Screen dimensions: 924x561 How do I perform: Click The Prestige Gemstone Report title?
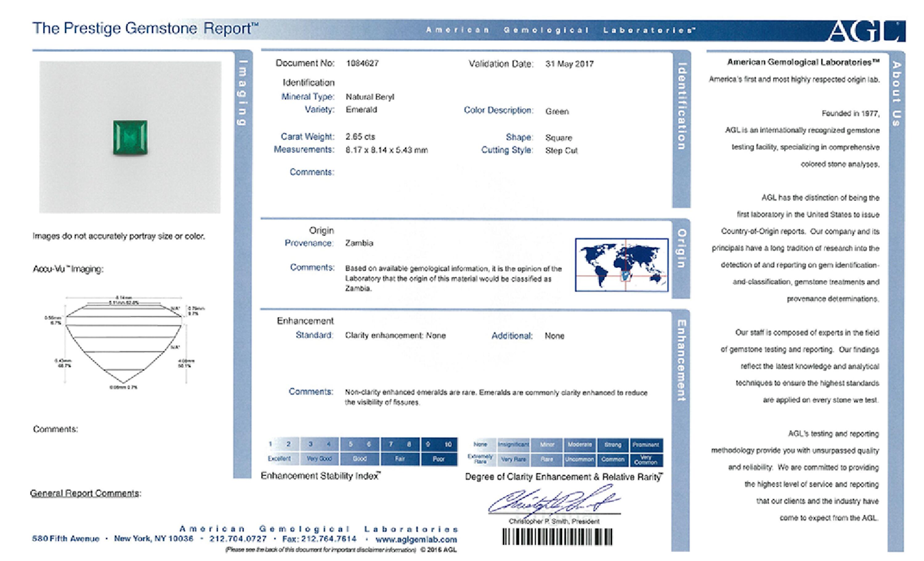145,29
